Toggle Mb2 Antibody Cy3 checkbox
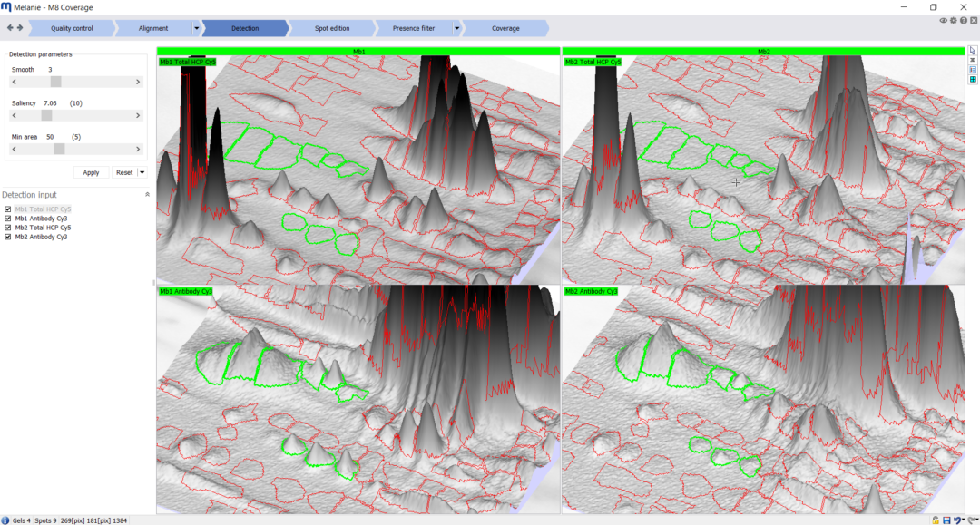This screenshot has height=525, width=980. tap(8, 237)
